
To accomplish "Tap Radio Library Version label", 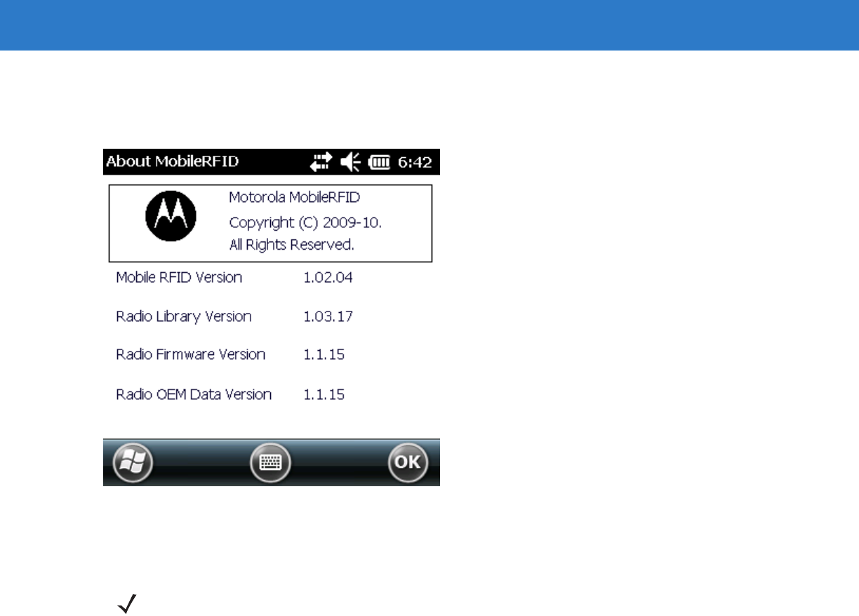I will tap(184, 316).
